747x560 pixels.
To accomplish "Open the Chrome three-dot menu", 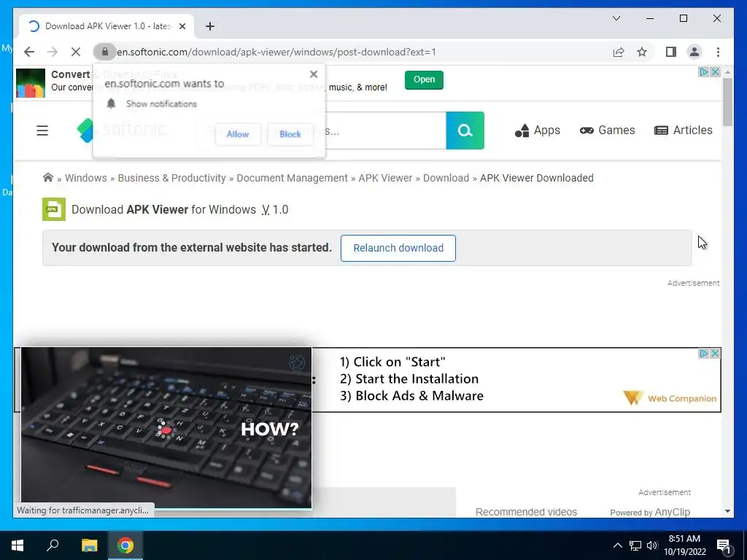I will (x=718, y=52).
